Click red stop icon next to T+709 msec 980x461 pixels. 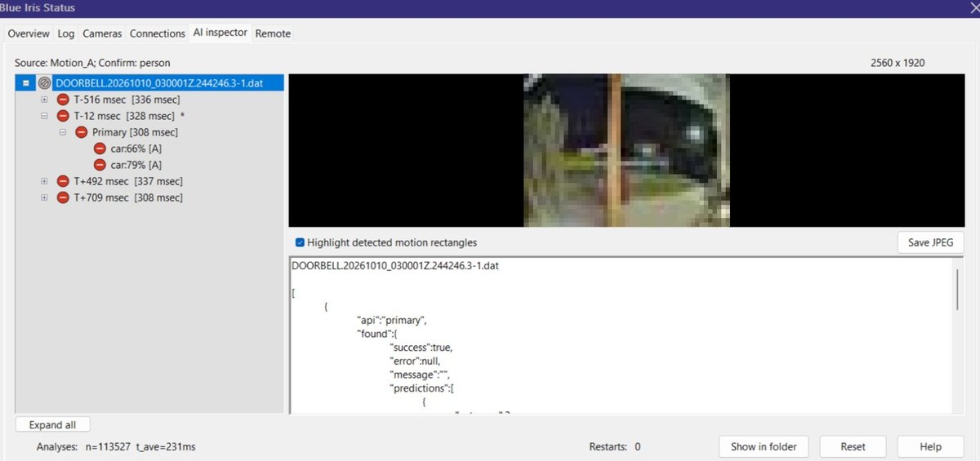tap(63, 197)
